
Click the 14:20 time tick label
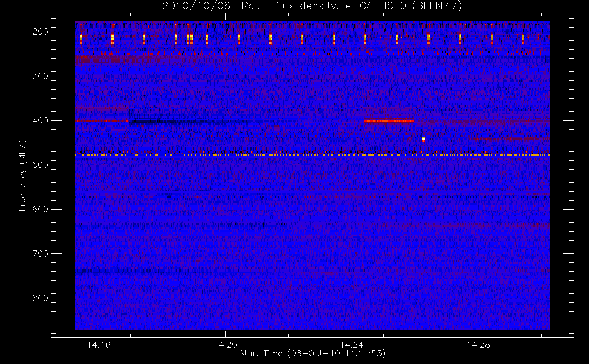pos(225,345)
